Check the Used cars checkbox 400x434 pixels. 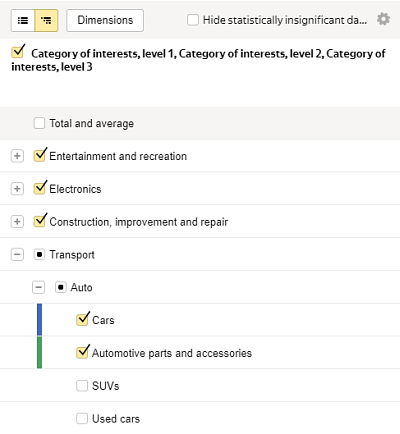tap(82, 418)
